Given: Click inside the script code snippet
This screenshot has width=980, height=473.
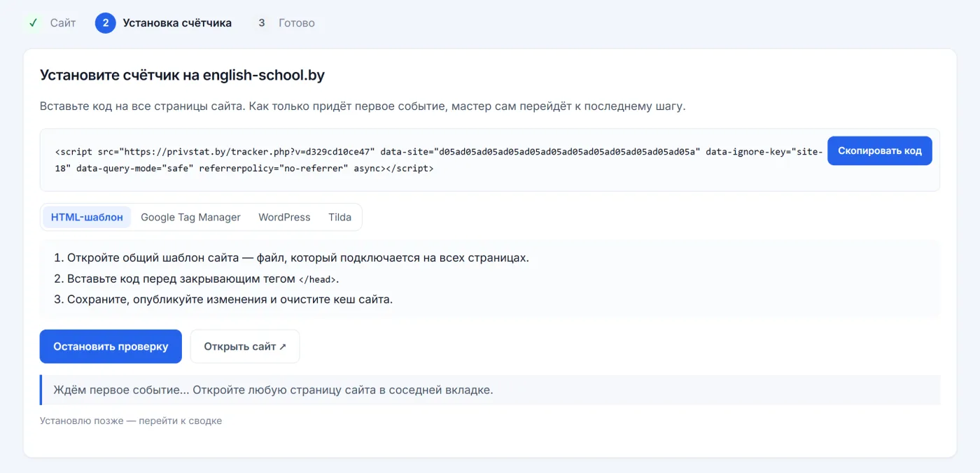Looking at the screenshot, I should pos(438,160).
